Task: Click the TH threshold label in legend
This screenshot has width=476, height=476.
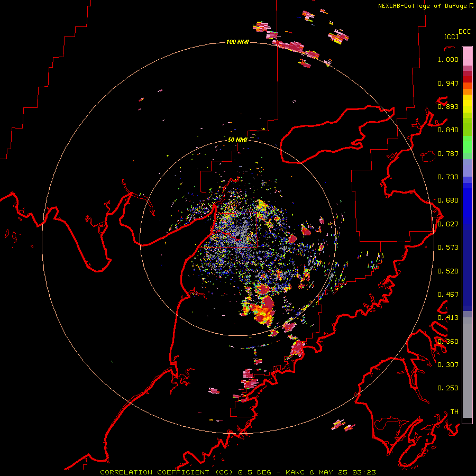Action: pyautogui.click(x=454, y=412)
